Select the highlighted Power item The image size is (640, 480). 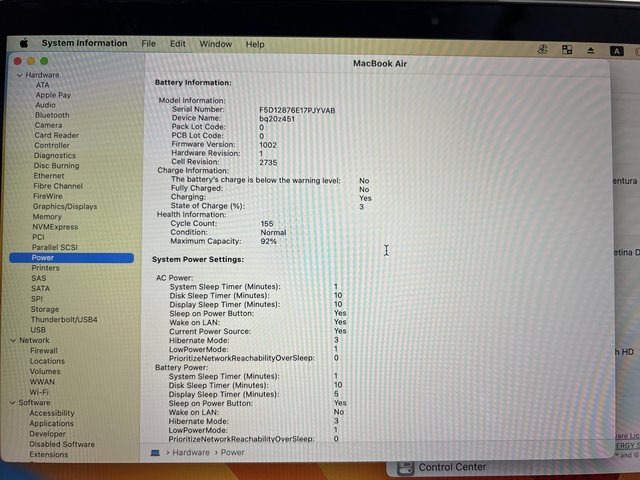(71, 258)
